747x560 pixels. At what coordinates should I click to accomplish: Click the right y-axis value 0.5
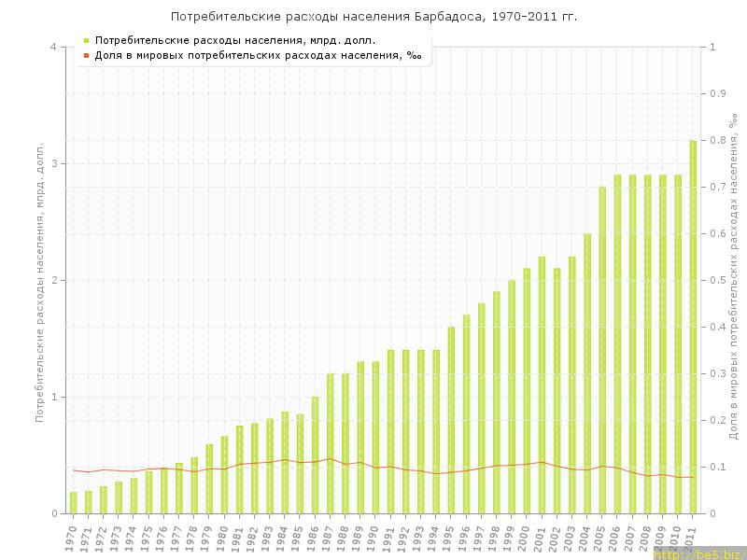coord(717,281)
